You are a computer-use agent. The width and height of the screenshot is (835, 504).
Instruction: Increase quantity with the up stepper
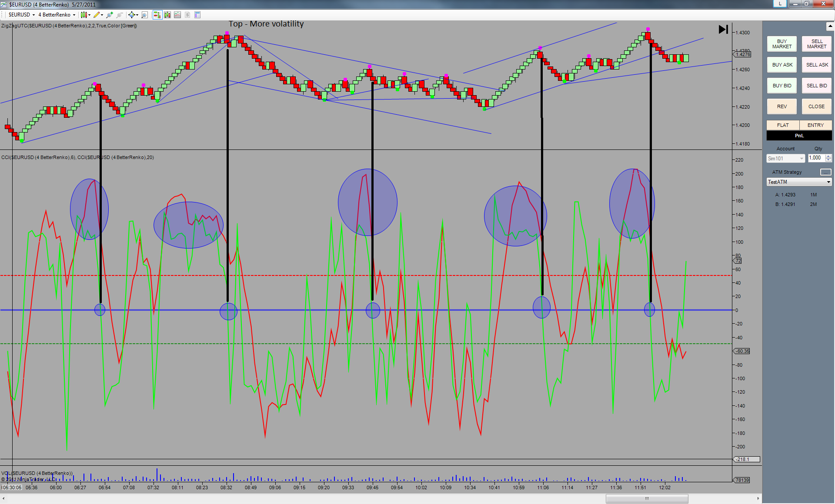[828, 156]
